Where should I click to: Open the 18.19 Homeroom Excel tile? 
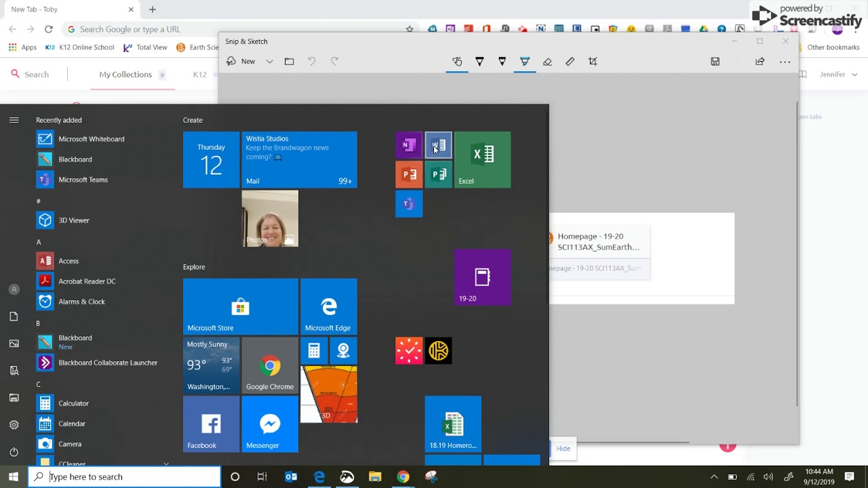(453, 424)
